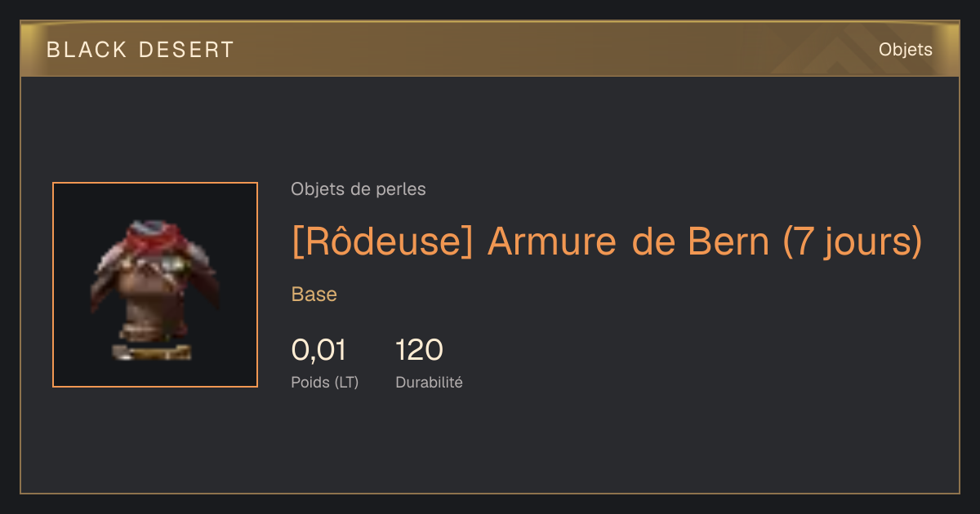Viewport: 980px width, 514px height.
Task: Click the Durabilité label
Action: 430,382
